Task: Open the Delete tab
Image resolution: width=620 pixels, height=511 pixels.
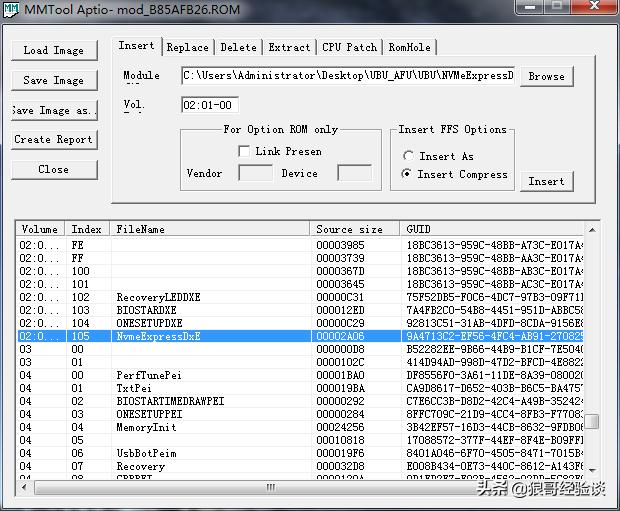Action: pyautogui.click(x=238, y=47)
